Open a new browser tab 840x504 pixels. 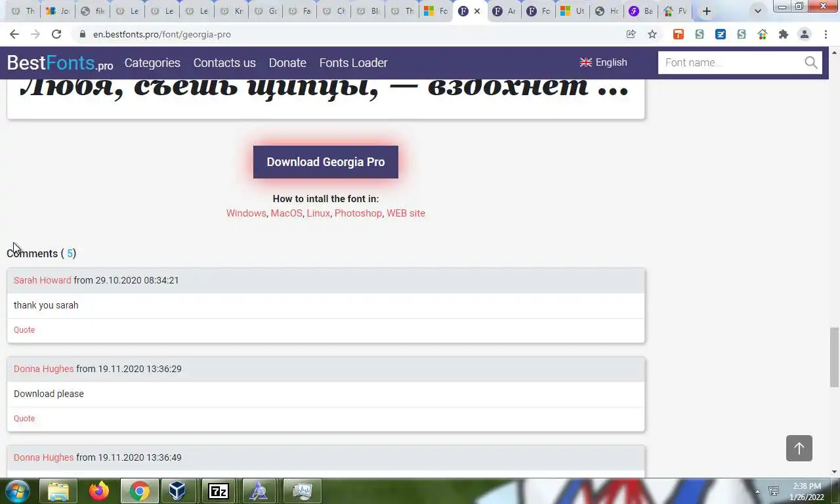pos(707,11)
